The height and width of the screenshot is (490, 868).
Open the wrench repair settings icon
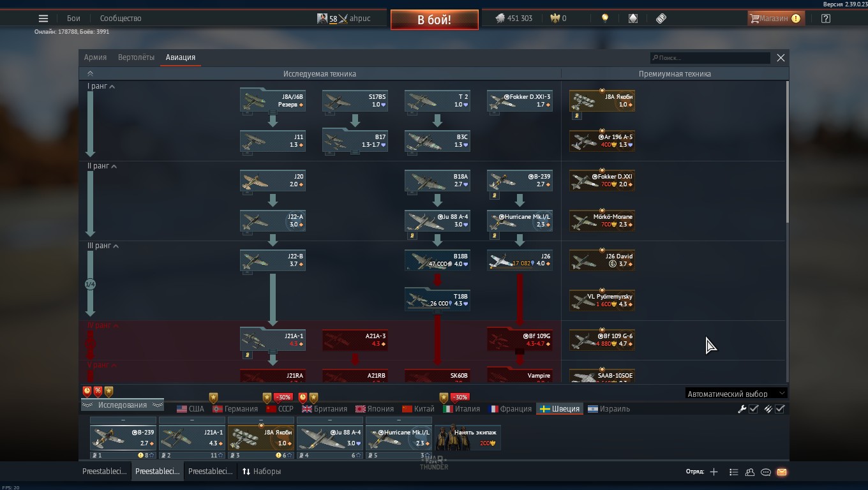point(742,409)
